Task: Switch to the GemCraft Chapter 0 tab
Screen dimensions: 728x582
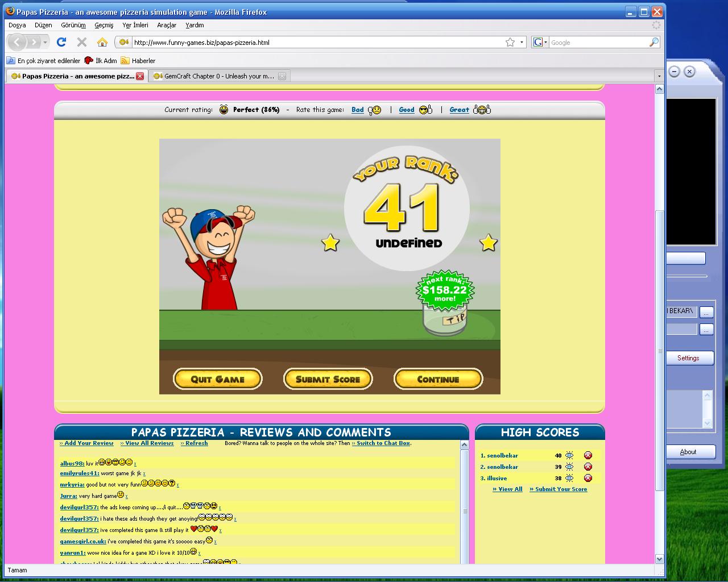Action: (216, 76)
